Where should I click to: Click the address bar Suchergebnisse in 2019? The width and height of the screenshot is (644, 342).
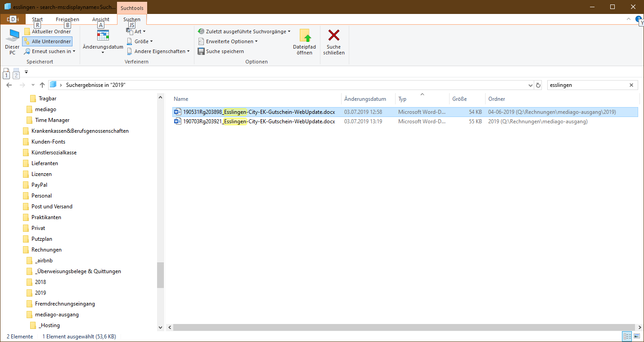click(96, 85)
